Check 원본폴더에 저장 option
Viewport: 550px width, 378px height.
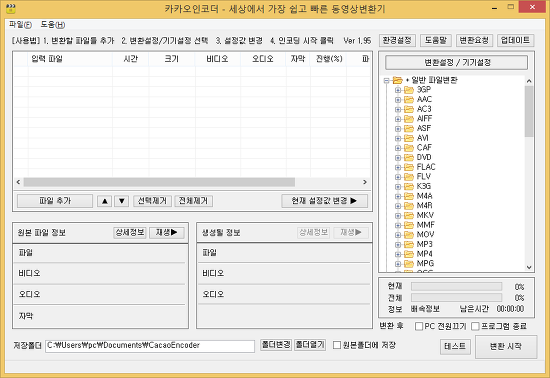(337, 345)
